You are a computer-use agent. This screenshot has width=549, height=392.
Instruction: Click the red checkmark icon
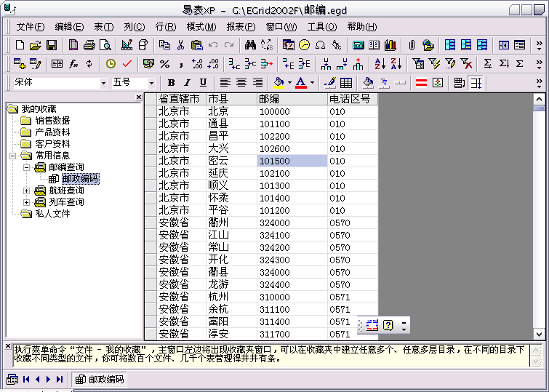(x=127, y=64)
